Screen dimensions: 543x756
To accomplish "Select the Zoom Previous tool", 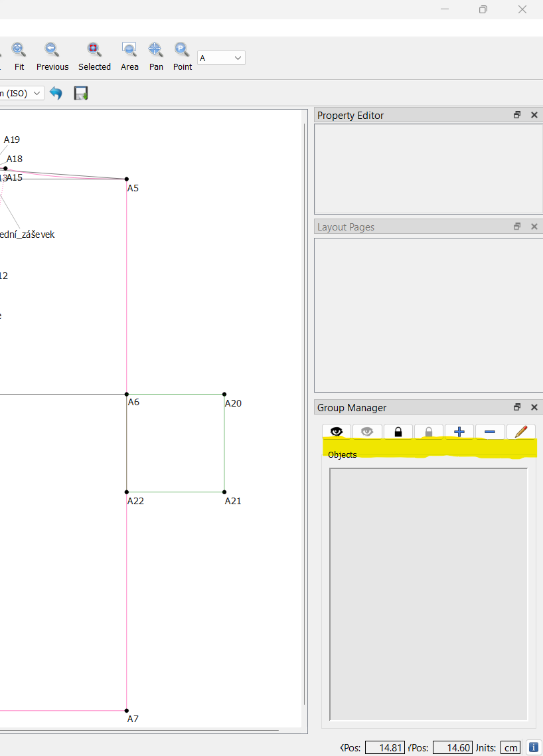I will (x=52, y=56).
